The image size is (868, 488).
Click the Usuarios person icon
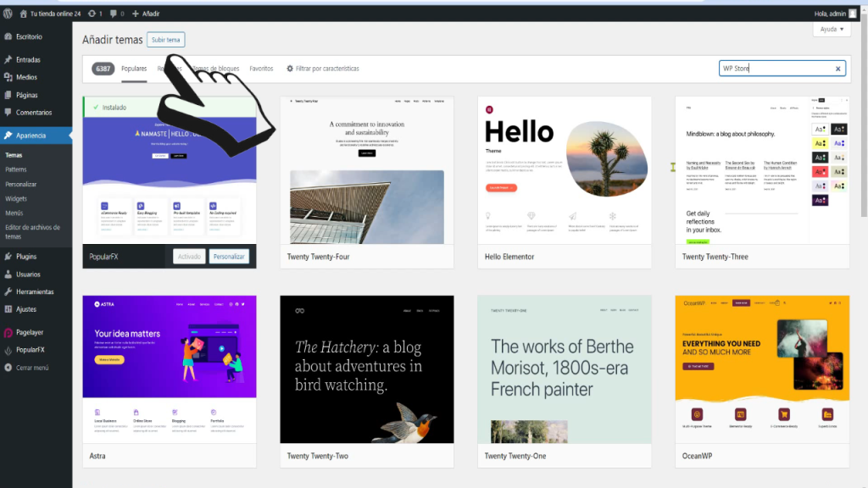pyautogui.click(x=8, y=274)
